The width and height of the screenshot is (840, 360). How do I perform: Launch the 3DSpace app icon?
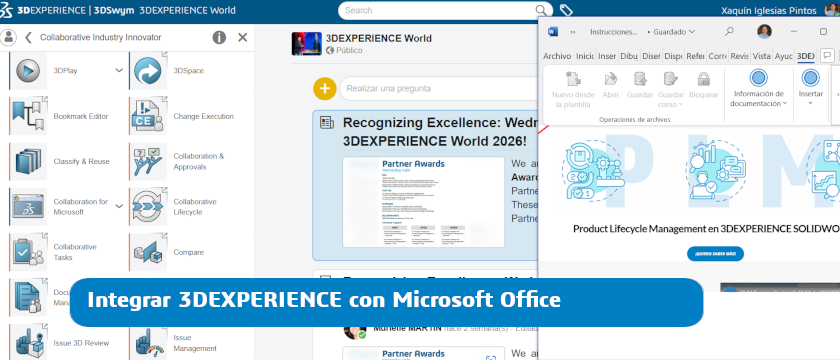click(148, 71)
